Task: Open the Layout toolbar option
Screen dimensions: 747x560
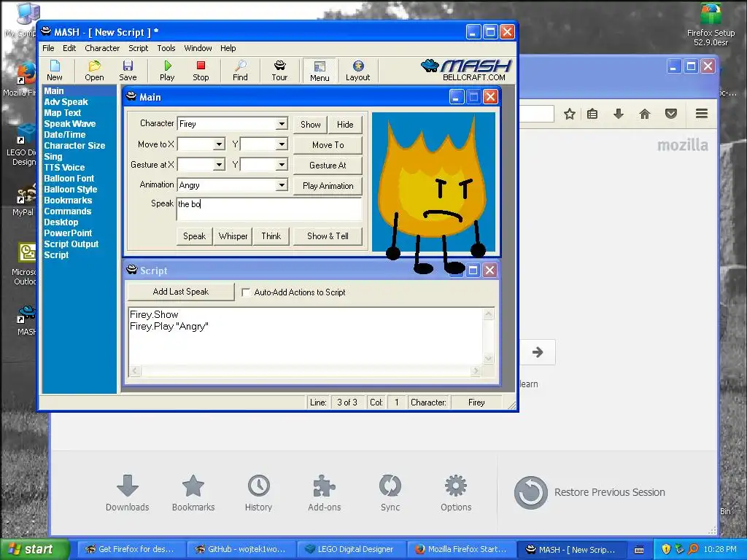Action: (357, 71)
